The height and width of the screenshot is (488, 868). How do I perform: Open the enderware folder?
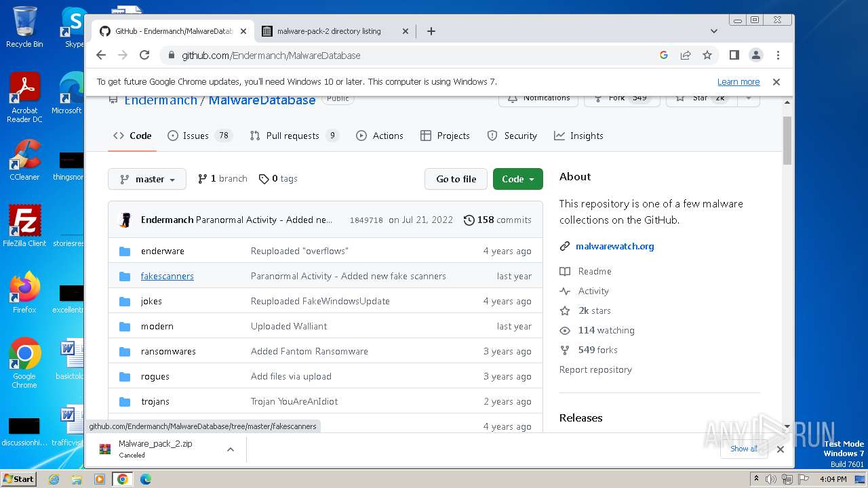click(163, 251)
